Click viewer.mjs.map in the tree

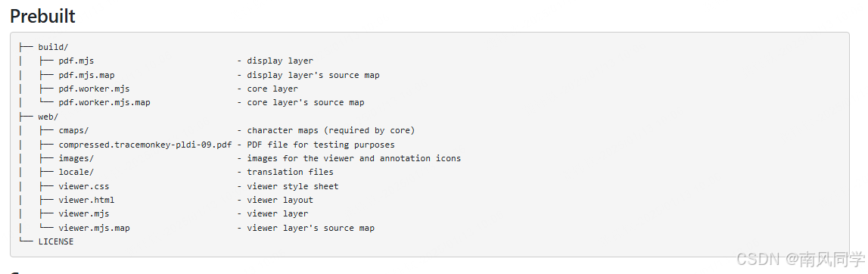pos(94,228)
